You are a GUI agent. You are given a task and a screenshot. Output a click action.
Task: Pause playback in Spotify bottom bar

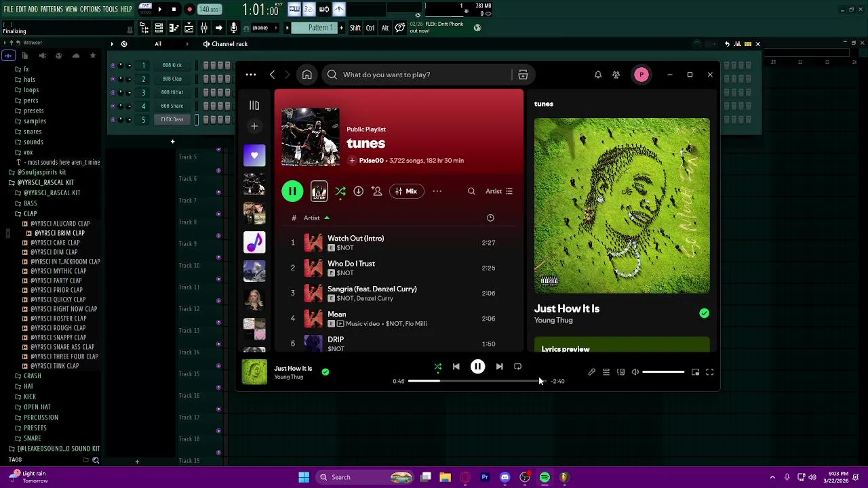tap(477, 367)
